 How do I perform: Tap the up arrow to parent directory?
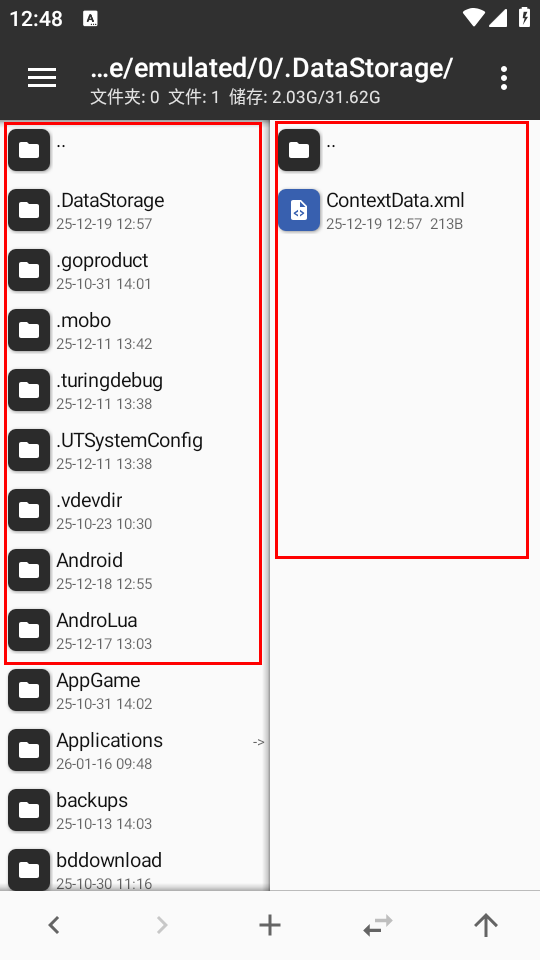[x=486, y=925]
